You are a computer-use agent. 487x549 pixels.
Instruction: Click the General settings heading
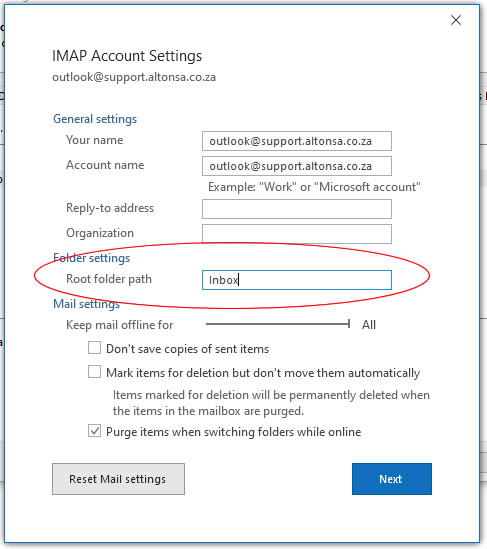[x=95, y=119]
